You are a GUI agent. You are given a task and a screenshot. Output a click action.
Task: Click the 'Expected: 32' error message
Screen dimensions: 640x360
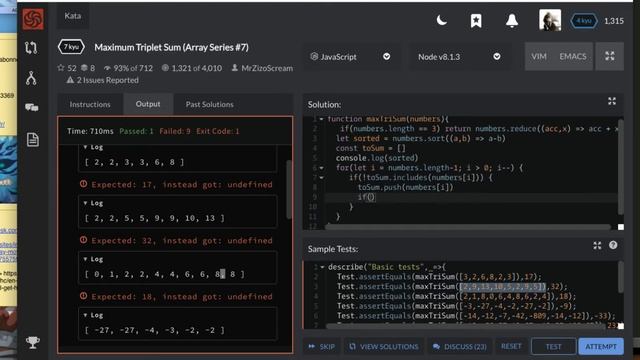[177, 240]
